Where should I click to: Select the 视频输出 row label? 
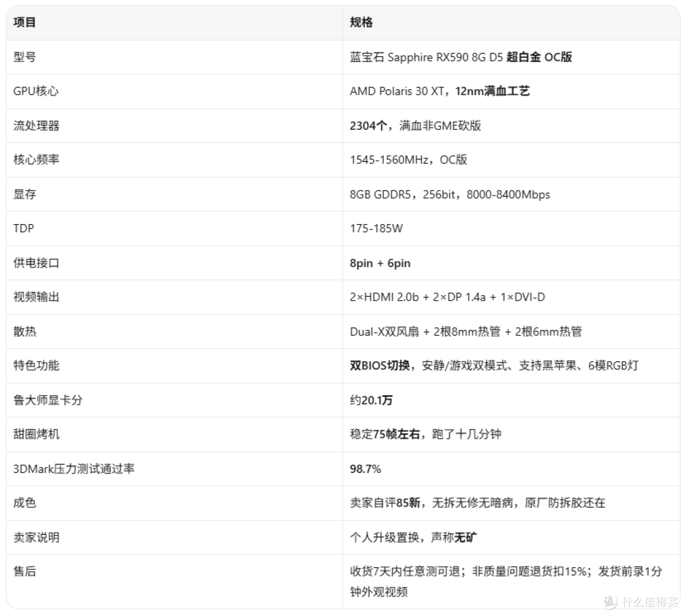[x=36, y=297]
